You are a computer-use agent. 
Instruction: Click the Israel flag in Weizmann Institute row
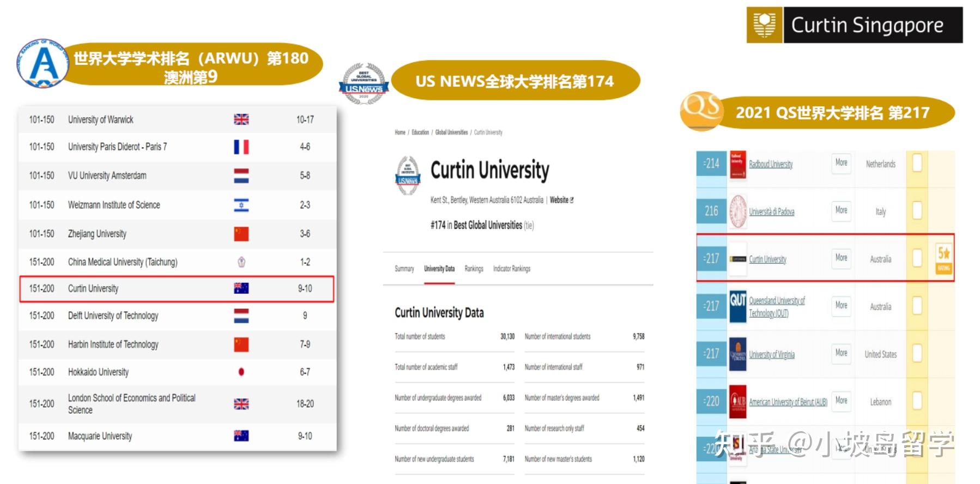click(x=241, y=205)
